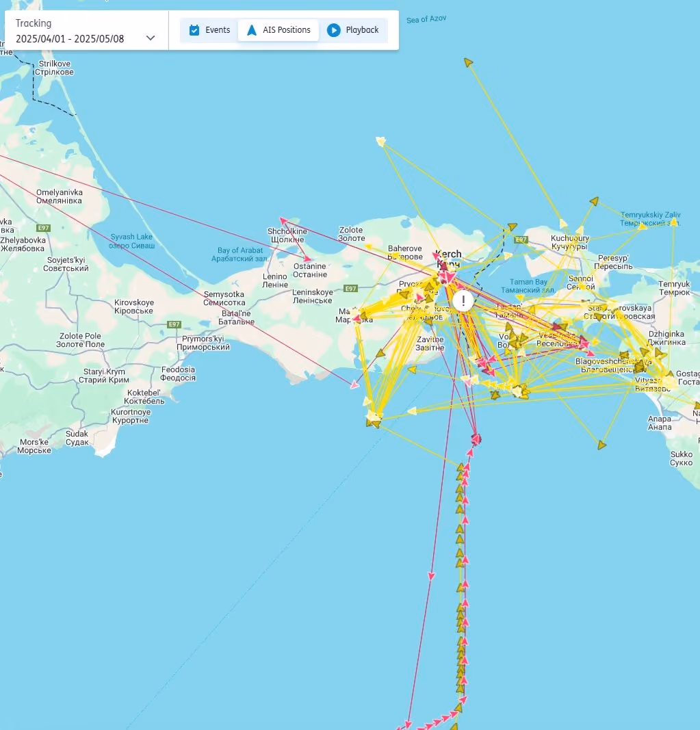700x730 pixels.
Task: Click the Semysotka town label
Action: [224, 298]
